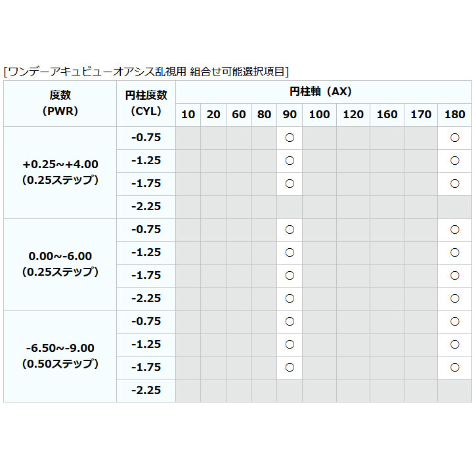Image resolution: width=476 pixels, height=476 pixels.
Task: Click the 円柱度数 (CYL) column header
Action: 146,103
